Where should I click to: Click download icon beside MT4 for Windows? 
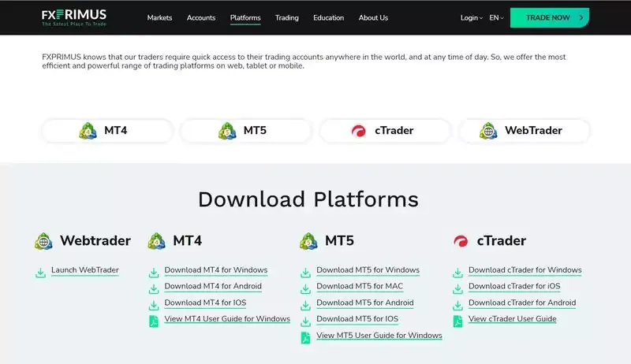[x=154, y=273]
